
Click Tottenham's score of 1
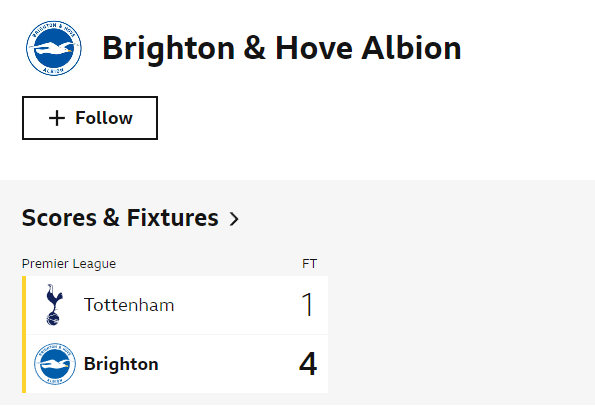click(307, 304)
